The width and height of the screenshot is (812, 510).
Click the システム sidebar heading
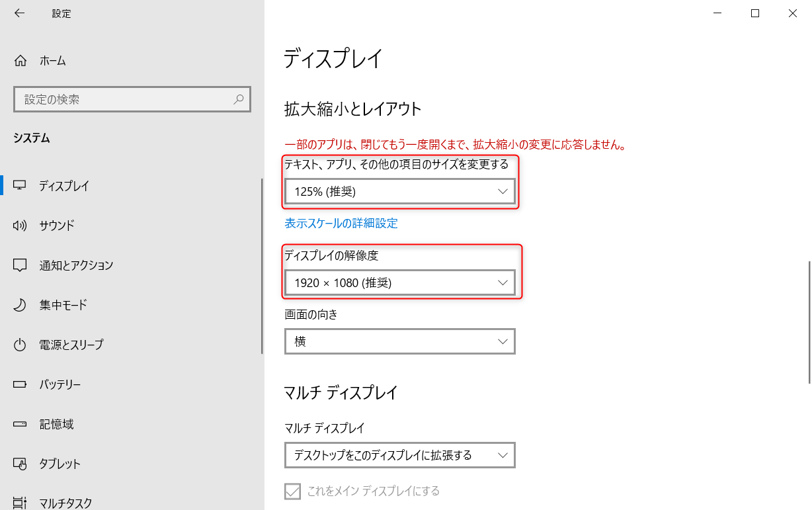pos(32,138)
